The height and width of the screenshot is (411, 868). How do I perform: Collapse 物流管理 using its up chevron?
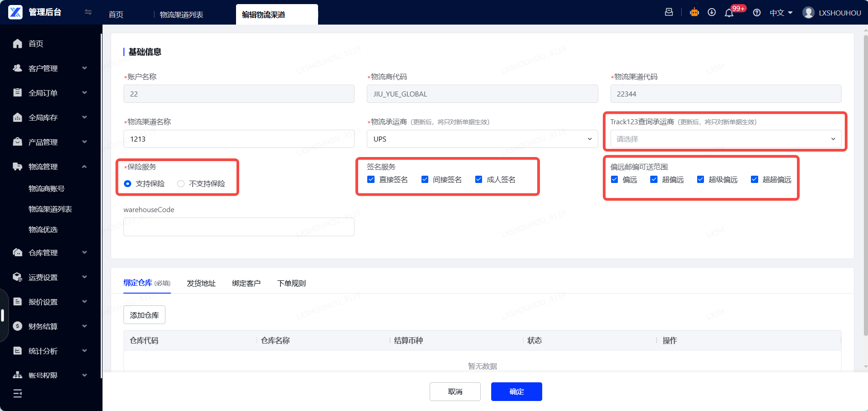coord(84,167)
